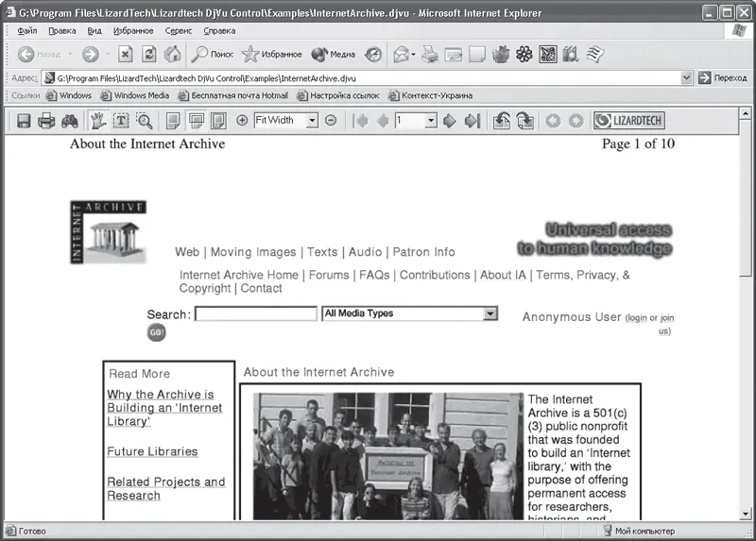
Task: Open the Справка menu
Action: [219, 31]
